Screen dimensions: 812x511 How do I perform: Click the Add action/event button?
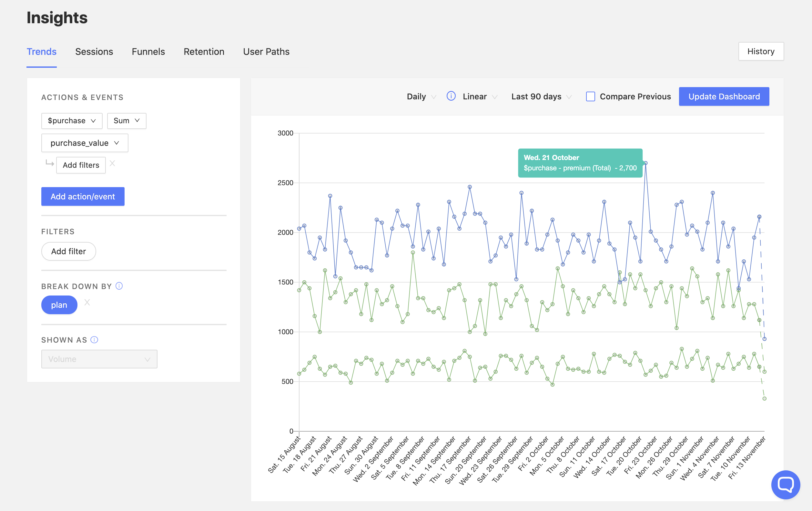point(83,196)
